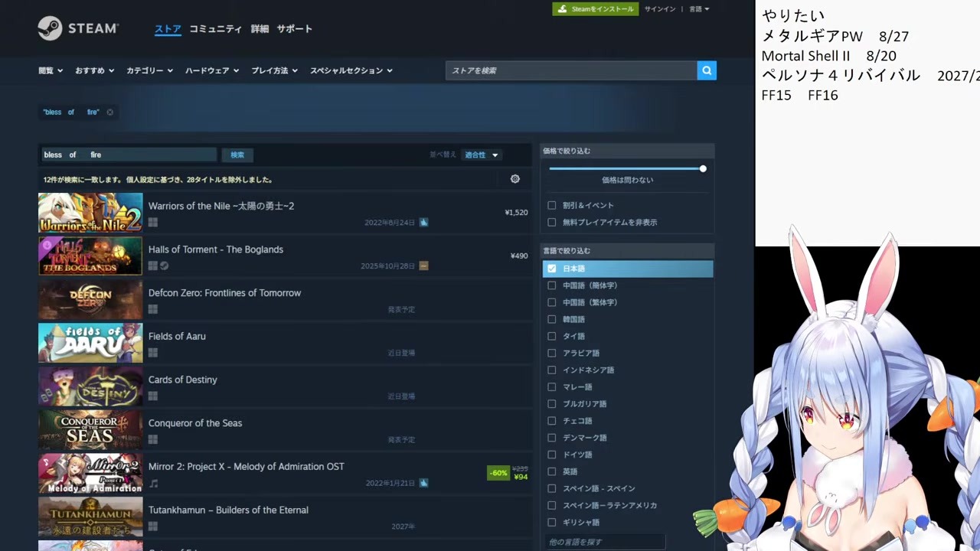Click music note icon under Mirror 2 OST
Viewport: 980px width, 551px height.
153,484
